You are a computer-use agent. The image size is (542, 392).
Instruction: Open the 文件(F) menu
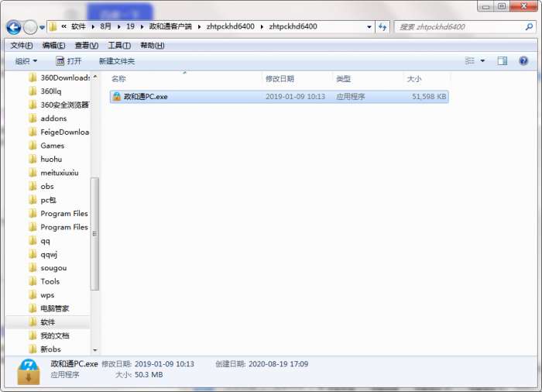tap(22, 46)
